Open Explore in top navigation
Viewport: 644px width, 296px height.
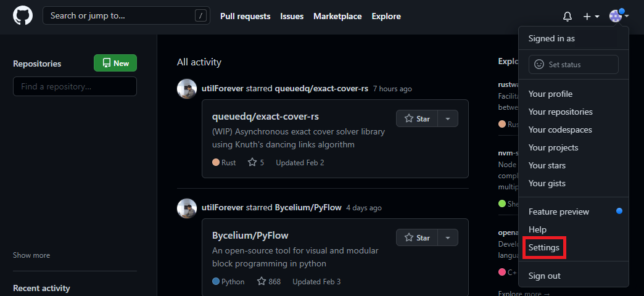pos(386,17)
